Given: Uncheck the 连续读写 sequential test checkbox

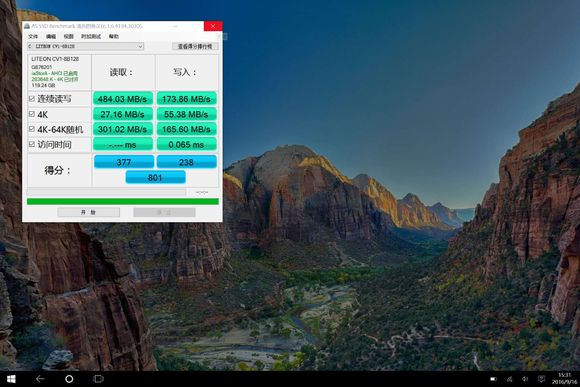Looking at the screenshot, I should pyautogui.click(x=32, y=98).
